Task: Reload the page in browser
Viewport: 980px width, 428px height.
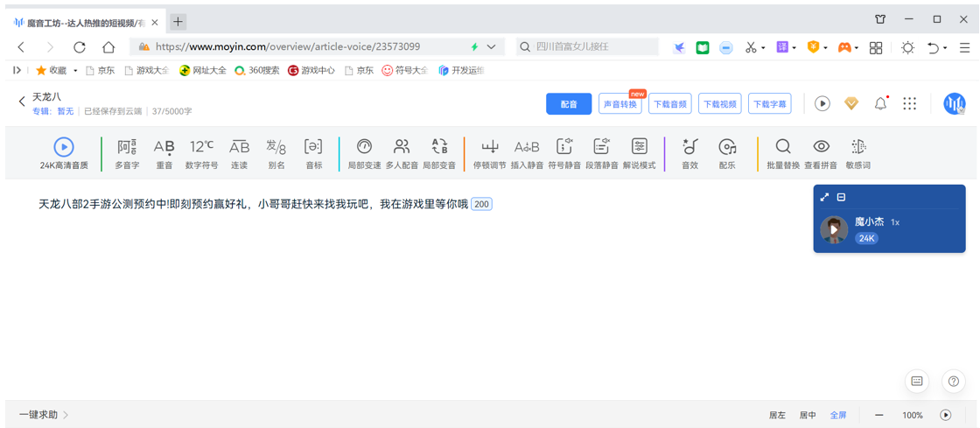Action: coord(80,47)
